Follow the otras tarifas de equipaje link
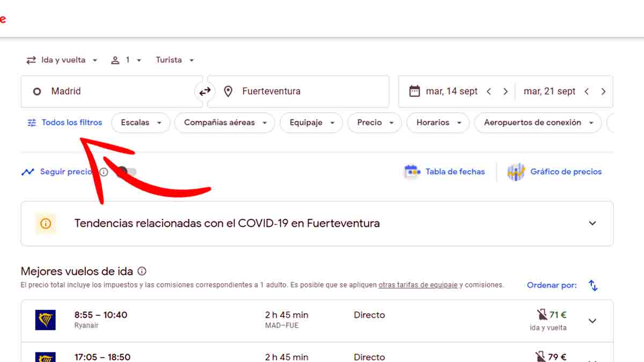Image resolution: width=644 pixels, height=362 pixels. 418,285
